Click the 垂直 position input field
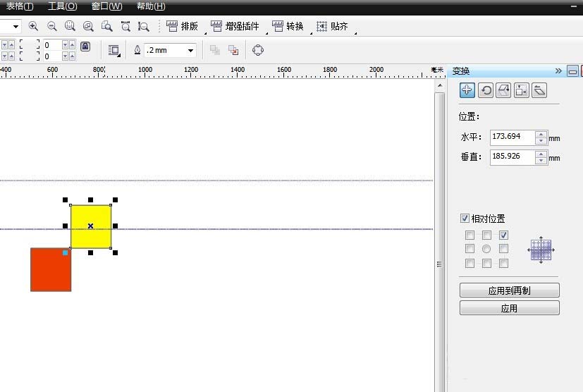The height and width of the screenshot is (392, 583). 513,157
